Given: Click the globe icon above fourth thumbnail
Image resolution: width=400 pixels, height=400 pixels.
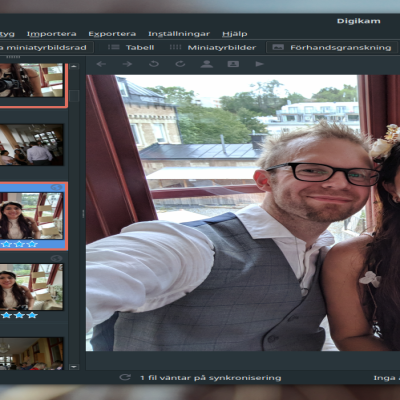Looking at the screenshot, I should (57, 258).
